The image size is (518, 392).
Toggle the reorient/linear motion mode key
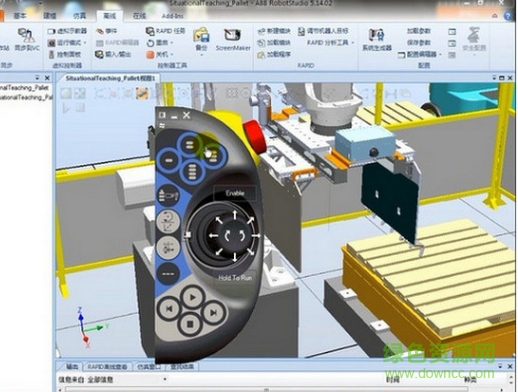168,221
